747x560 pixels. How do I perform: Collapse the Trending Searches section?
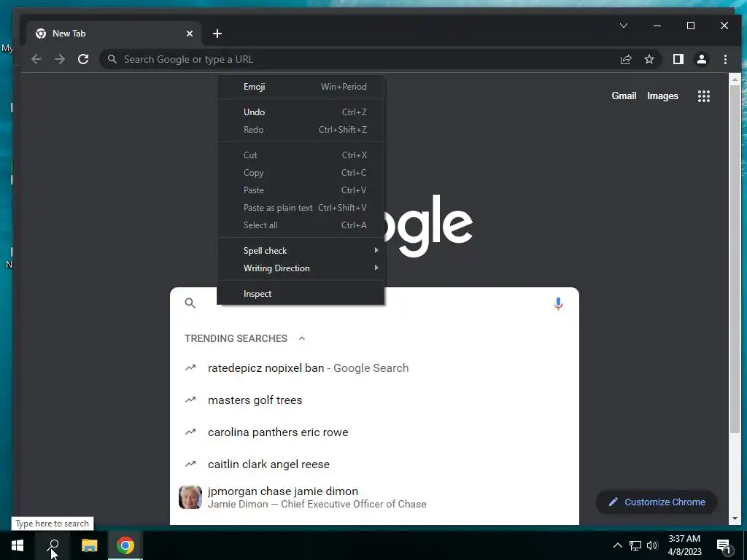click(x=301, y=338)
